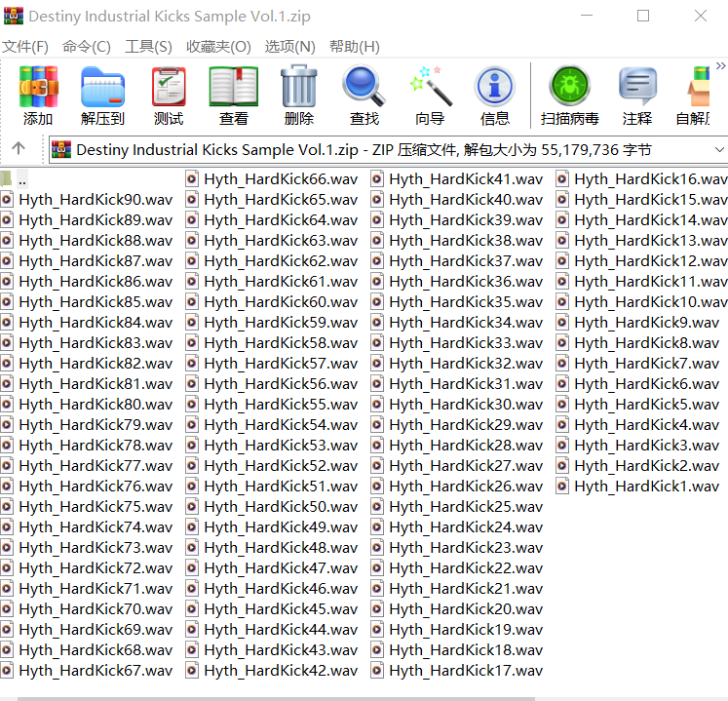Open the Options (选项) menu
The width and height of the screenshot is (728, 701).
click(290, 47)
